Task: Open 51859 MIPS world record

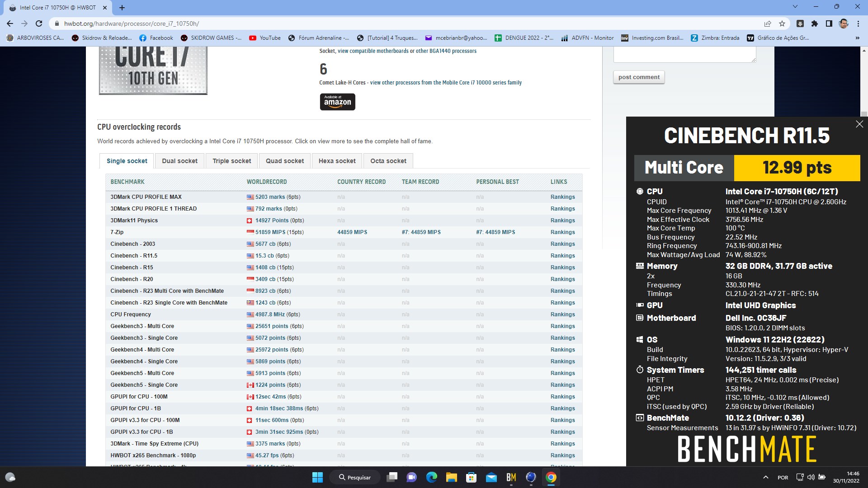Action: pos(270,232)
